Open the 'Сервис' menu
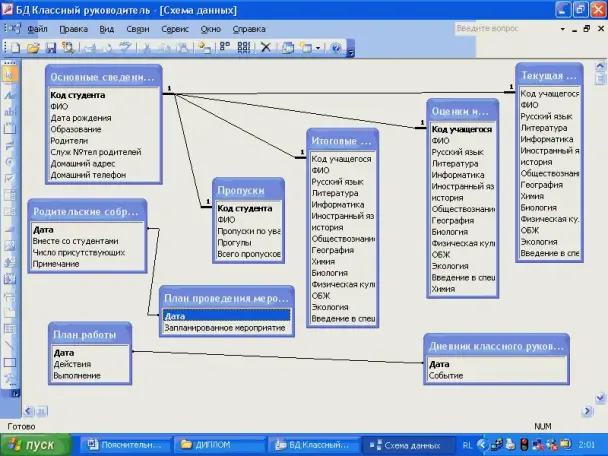 [x=175, y=29]
